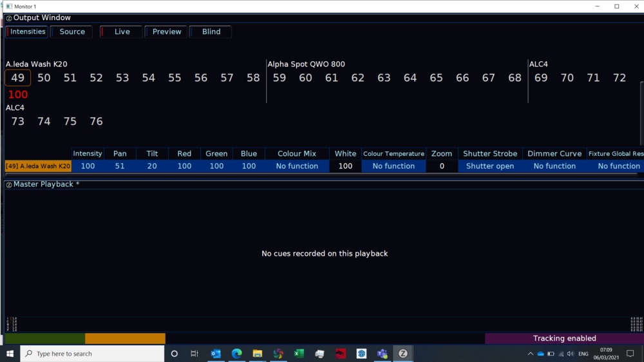Viewport: 644px width, 362px height.
Task: Switch output to Blind mode
Action: (211, 32)
